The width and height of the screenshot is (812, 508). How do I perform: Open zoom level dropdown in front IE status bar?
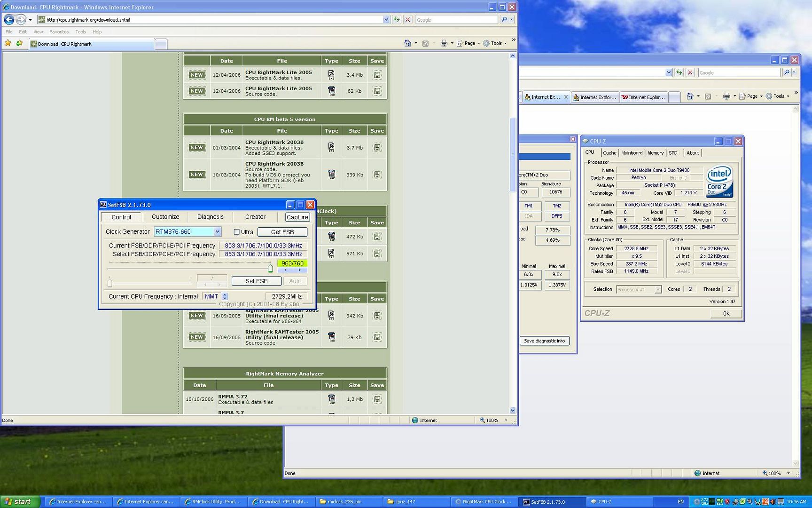coord(506,421)
